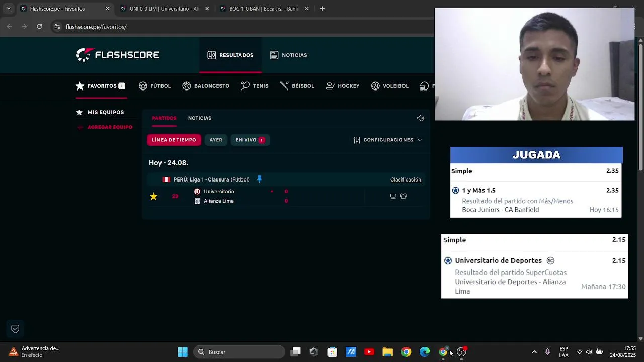Switch to Partidos tab
Image resolution: width=644 pixels, height=362 pixels.
pyautogui.click(x=164, y=118)
